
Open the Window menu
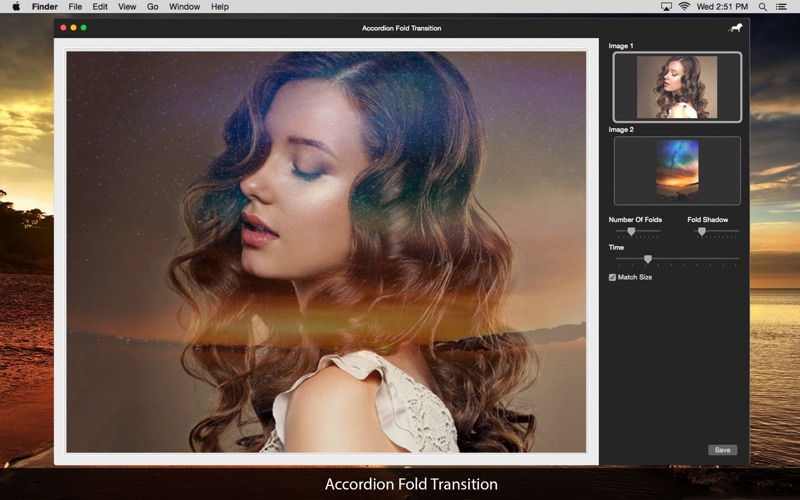point(185,7)
